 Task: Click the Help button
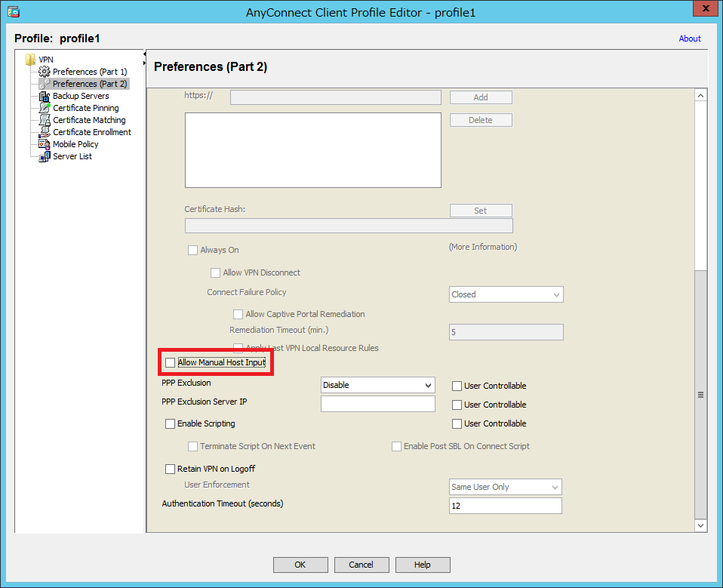pos(423,565)
